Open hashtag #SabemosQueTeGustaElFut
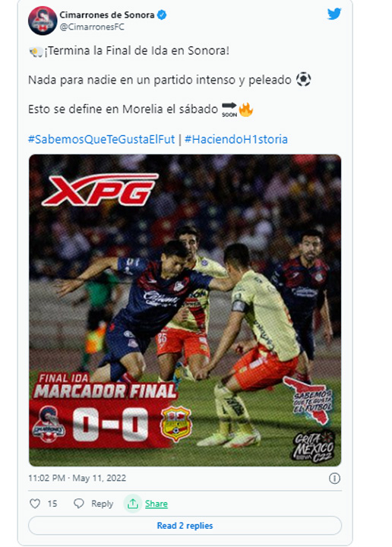Viewport: 392px width, 547px height. tap(101, 140)
